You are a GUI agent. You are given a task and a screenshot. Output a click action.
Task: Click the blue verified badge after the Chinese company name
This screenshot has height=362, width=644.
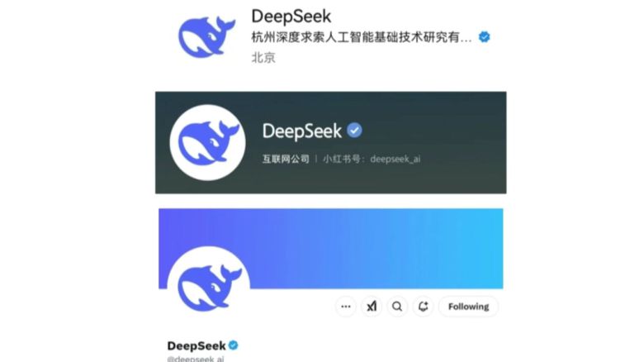click(484, 36)
